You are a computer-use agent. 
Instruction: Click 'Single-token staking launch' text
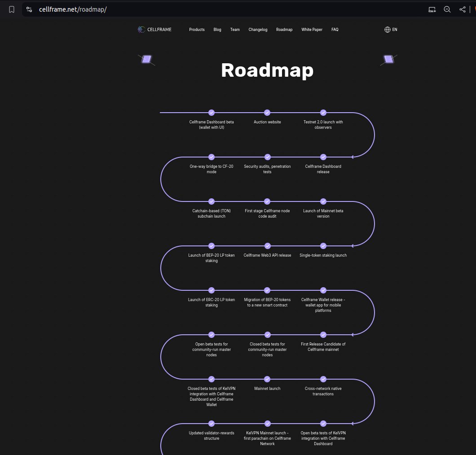click(323, 255)
